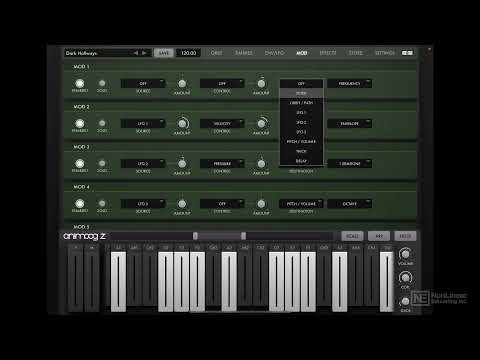Click the keyboard VOLUME knob

pos(405,254)
